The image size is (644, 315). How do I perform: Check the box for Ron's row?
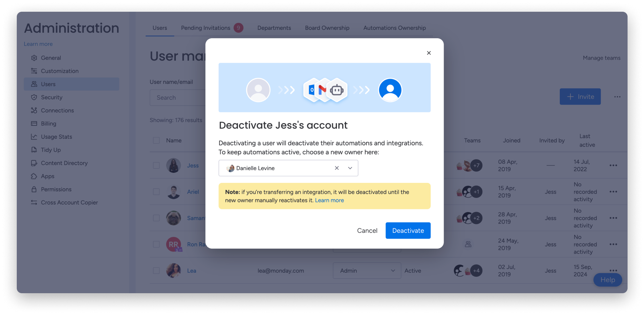point(156,244)
